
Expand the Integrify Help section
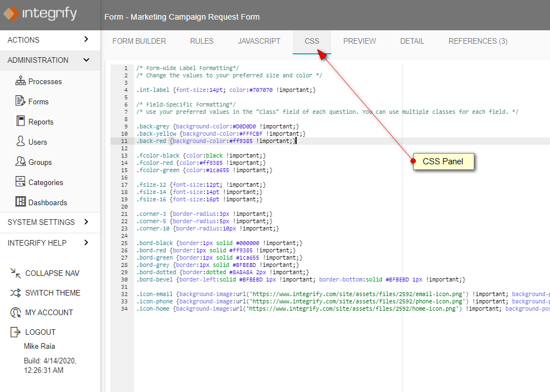pos(86,243)
